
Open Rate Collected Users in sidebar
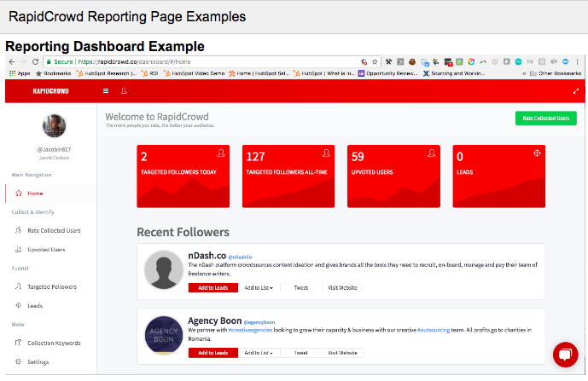(x=54, y=230)
